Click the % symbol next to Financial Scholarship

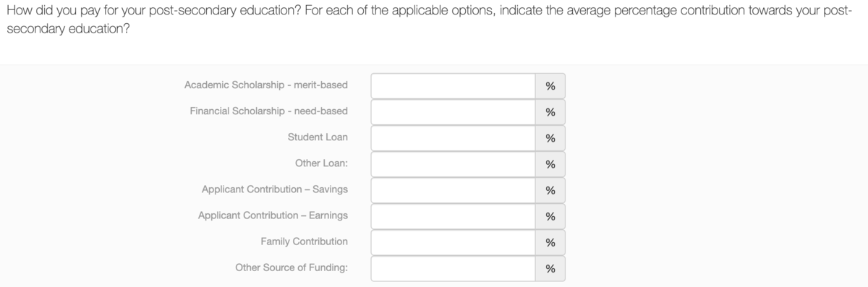pyautogui.click(x=550, y=112)
